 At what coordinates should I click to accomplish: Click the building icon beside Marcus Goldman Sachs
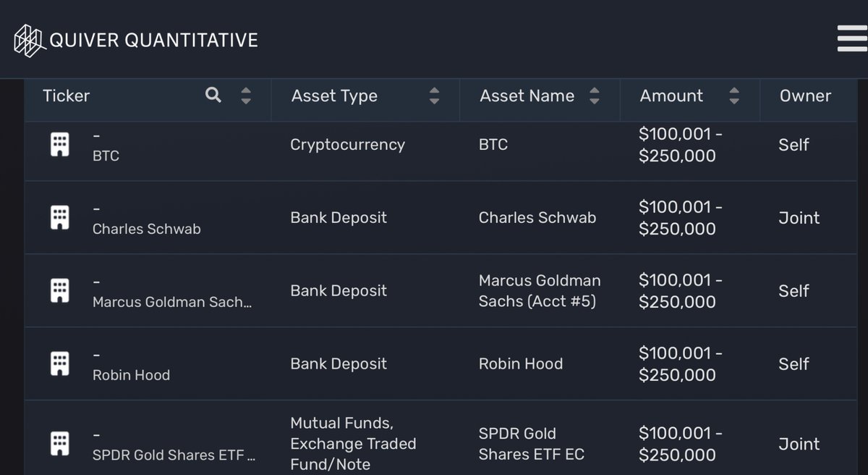click(59, 291)
